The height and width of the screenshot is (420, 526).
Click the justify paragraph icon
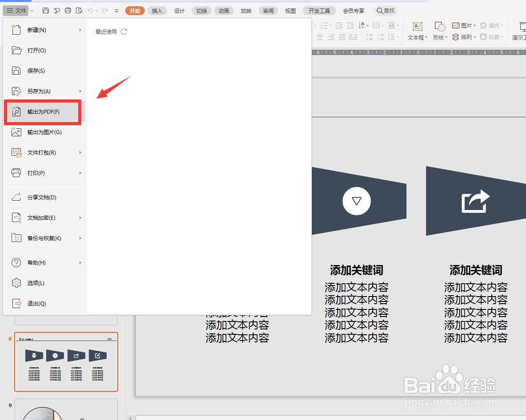(342, 37)
